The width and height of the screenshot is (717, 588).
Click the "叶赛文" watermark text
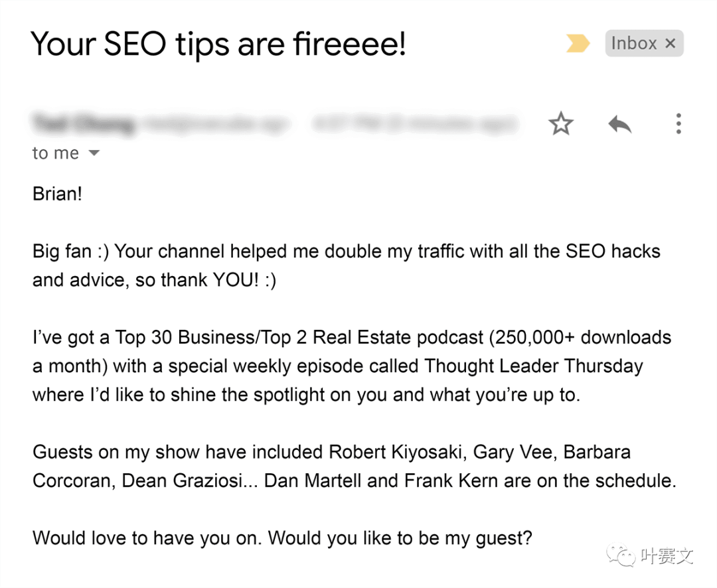[667, 555]
